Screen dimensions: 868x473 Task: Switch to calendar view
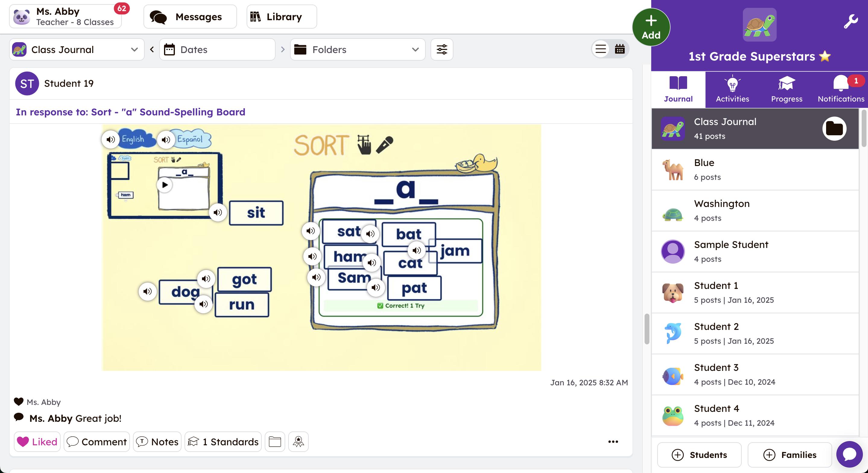619,49
